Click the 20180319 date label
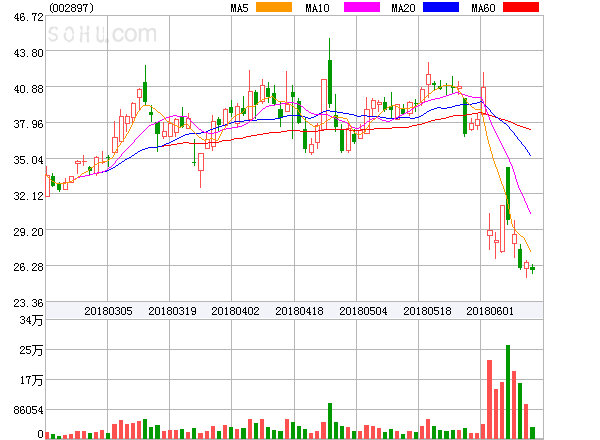The width and height of the screenshot is (600, 440). point(172,311)
